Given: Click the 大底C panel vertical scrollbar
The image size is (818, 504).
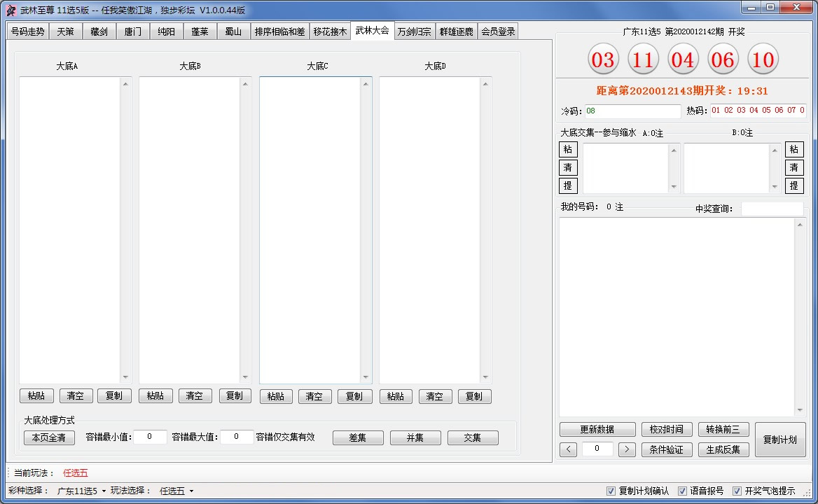Looking at the screenshot, I should coord(366,231).
